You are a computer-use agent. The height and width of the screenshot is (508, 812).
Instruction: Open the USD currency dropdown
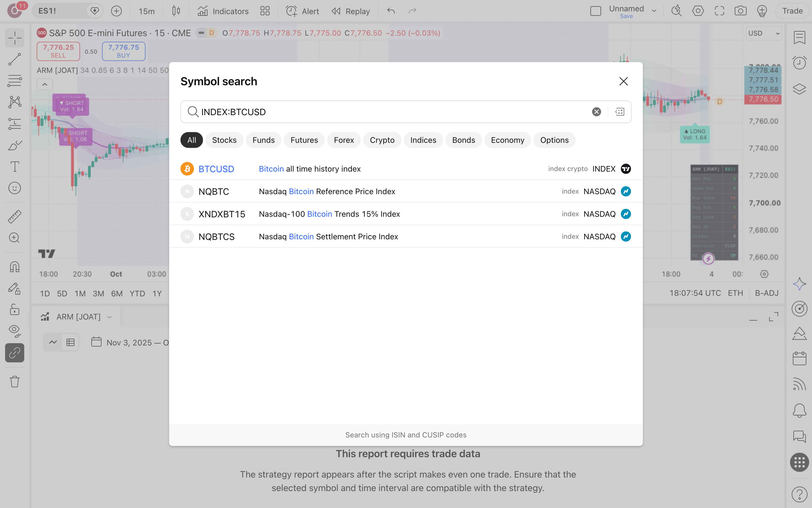(764, 33)
